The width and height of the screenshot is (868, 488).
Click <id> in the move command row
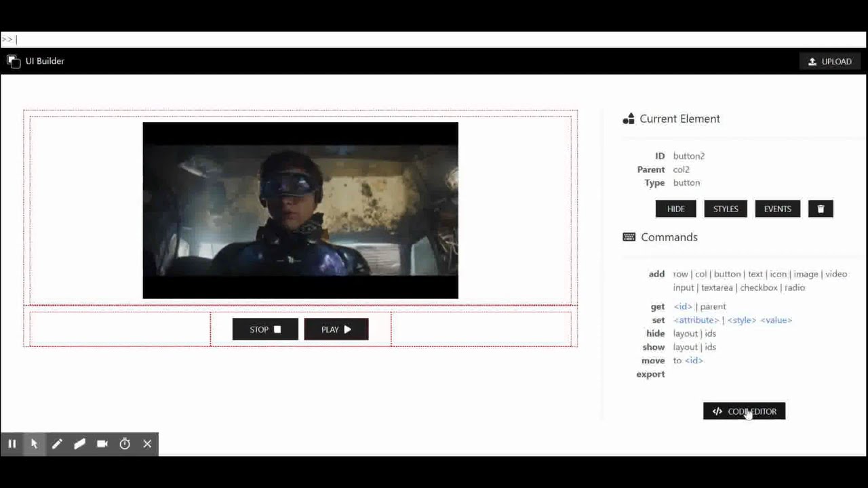(x=694, y=361)
